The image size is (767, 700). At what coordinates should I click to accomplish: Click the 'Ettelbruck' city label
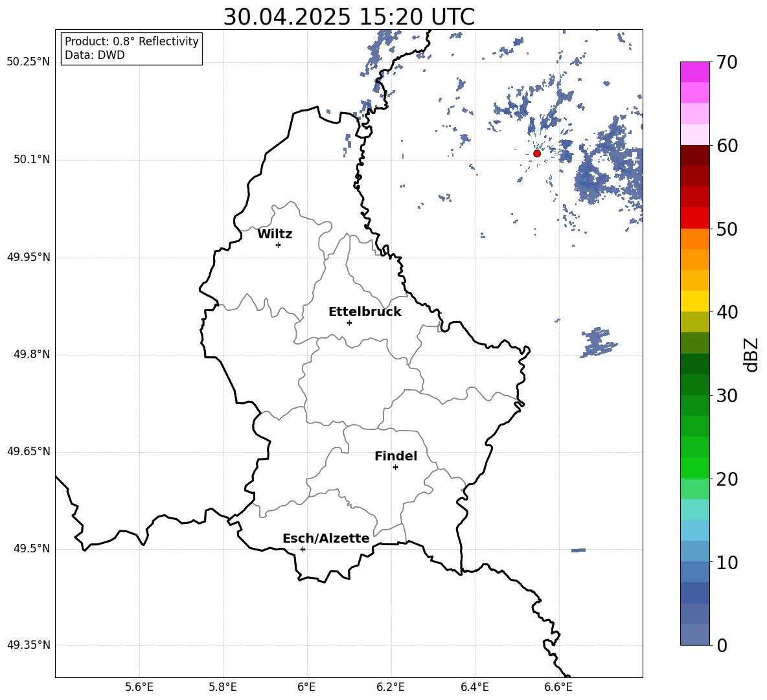365,312
